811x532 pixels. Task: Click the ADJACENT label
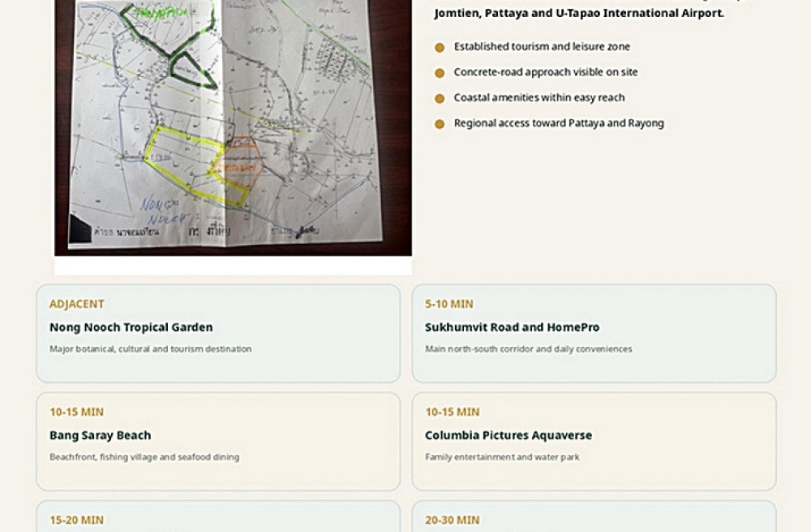coord(77,304)
